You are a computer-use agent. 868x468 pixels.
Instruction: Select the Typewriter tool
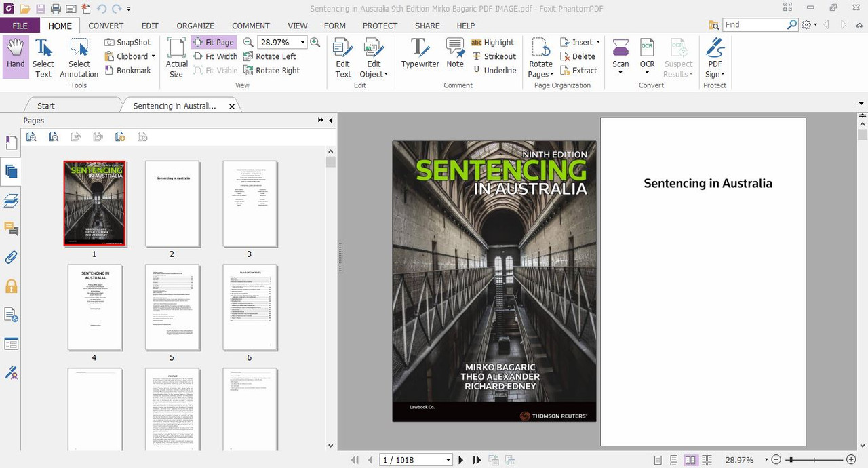(x=420, y=53)
